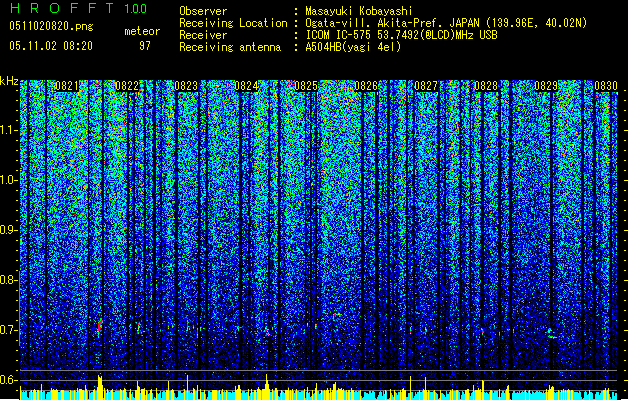Image resolution: width=629 pixels, height=400 pixels.
Task: Click the 0.9 kHz axis tick label
Action: pyautogui.click(x=9, y=230)
